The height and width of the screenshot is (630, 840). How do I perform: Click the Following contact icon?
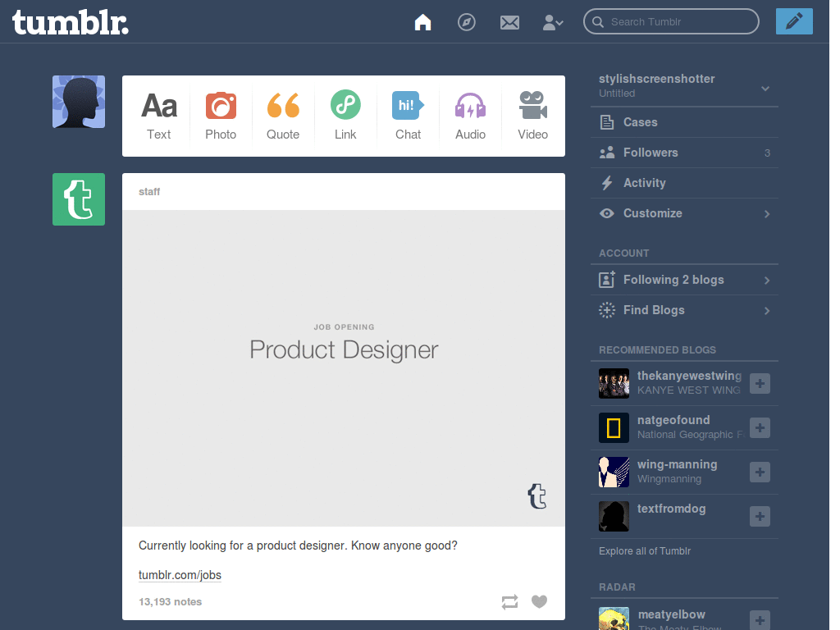[x=607, y=279]
